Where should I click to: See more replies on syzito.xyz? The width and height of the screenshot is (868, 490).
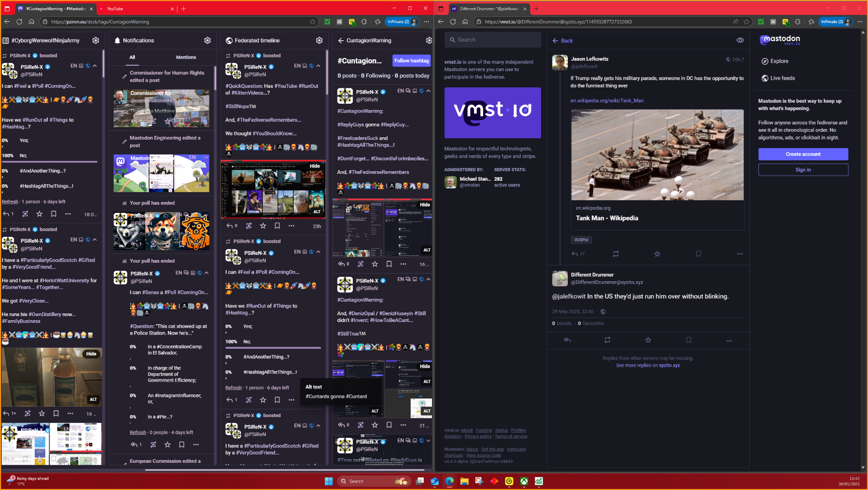pos(647,365)
